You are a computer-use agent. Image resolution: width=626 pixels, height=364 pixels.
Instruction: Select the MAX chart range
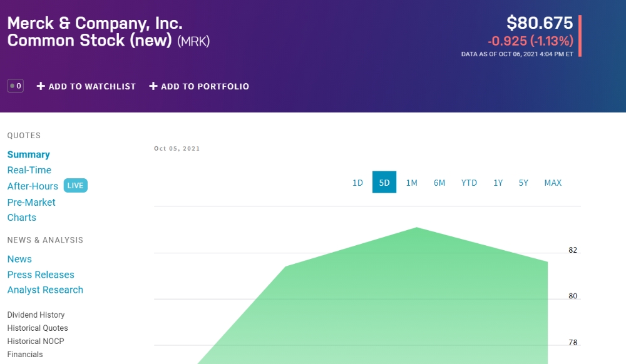tap(553, 183)
